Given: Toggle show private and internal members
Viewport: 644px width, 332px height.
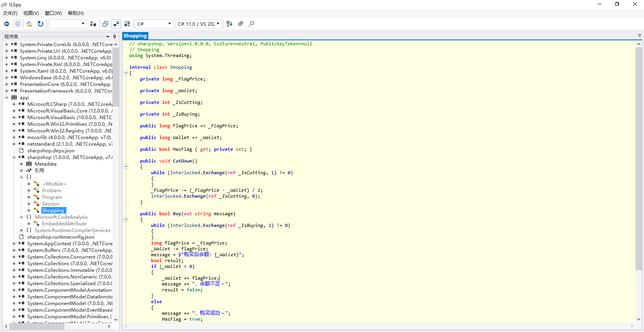Looking at the screenshot, I should point(116,24).
